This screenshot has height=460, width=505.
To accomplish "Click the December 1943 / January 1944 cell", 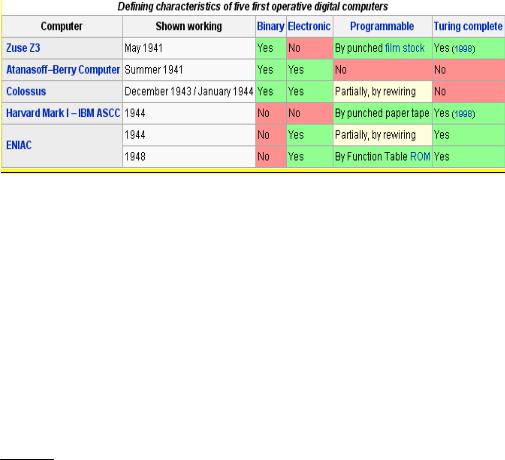I will tap(189, 91).
